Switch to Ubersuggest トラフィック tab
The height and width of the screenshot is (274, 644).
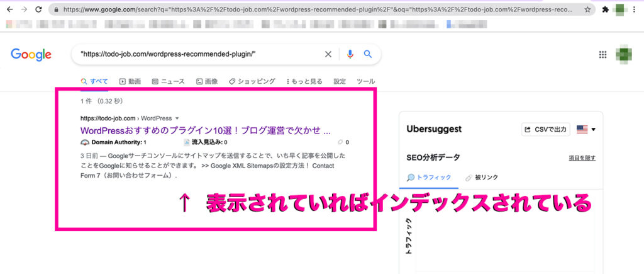tap(429, 178)
